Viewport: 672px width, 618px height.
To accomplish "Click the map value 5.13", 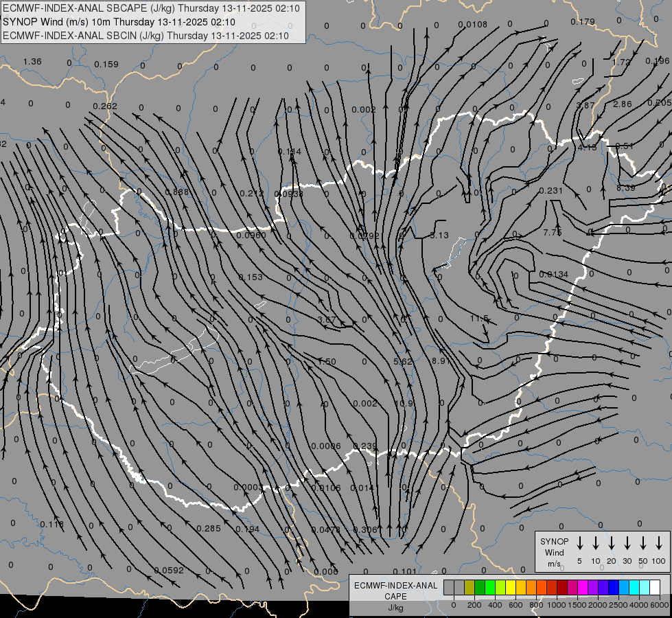I will point(439,235).
